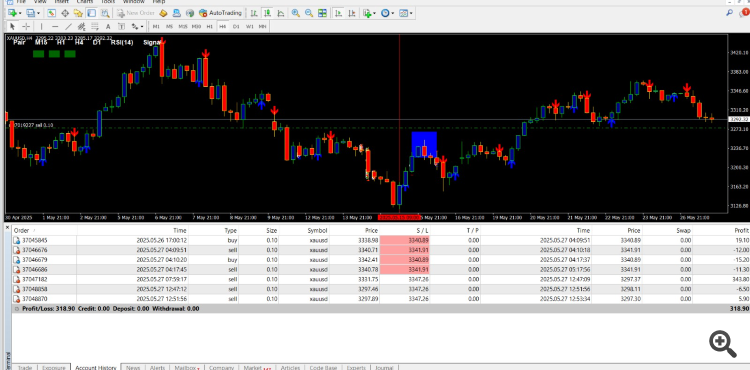The image size is (750, 370).
Task: Switch timeframe to W1
Action: [249, 27]
